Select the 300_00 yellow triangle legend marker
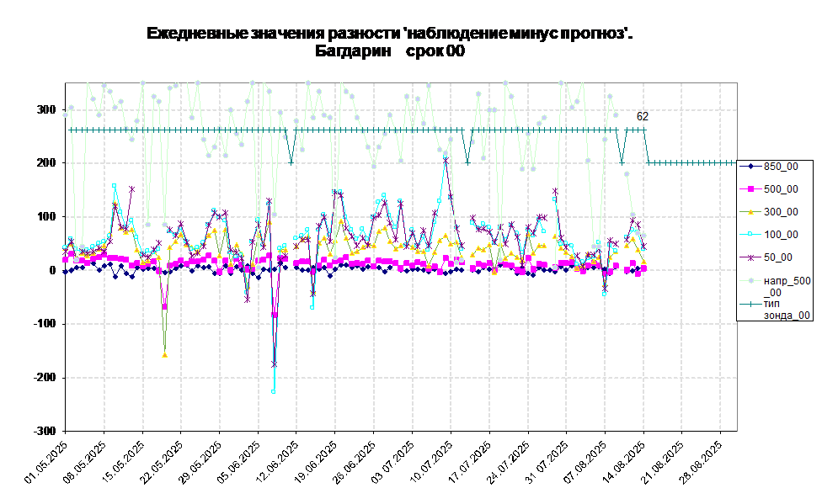822x504 pixels. 750,212
